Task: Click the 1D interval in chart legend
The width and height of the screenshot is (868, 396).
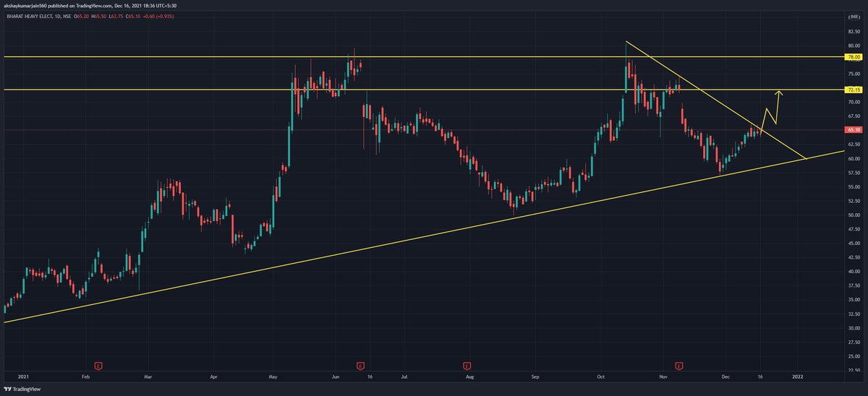Action: [57, 17]
